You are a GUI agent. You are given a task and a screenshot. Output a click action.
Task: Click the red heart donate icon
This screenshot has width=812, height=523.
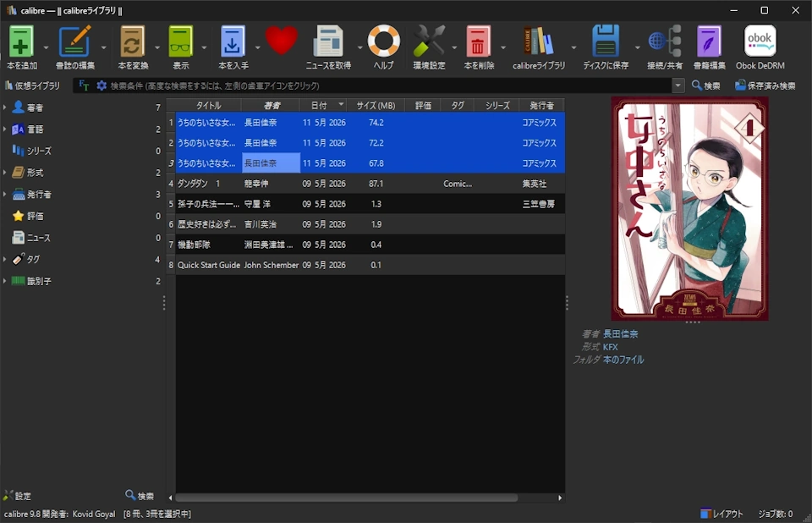pos(281,41)
